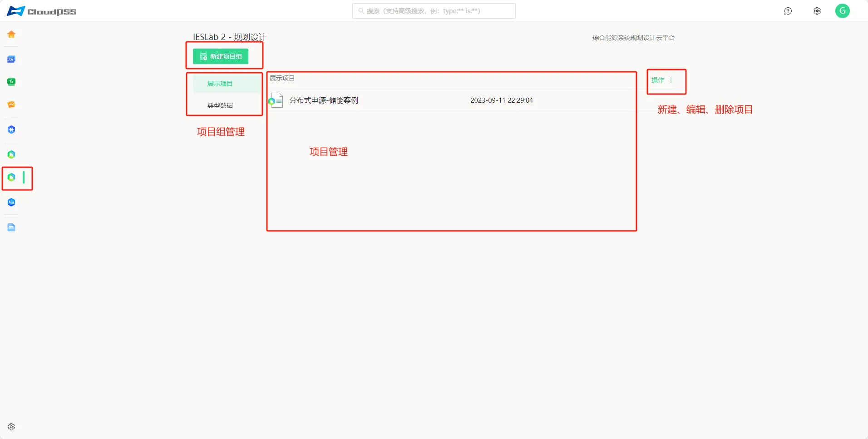Screen dimensions: 868x439
Task: Click the 展示项目 list header
Action: 282,78
